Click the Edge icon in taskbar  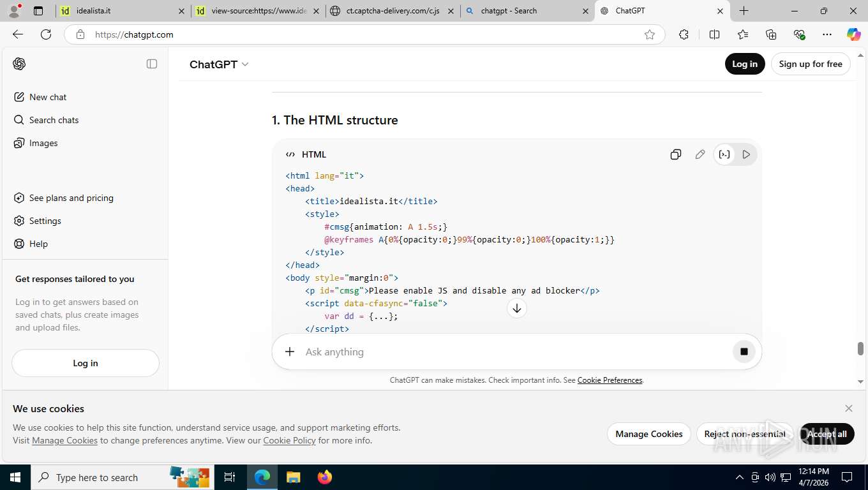[x=262, y=477]
